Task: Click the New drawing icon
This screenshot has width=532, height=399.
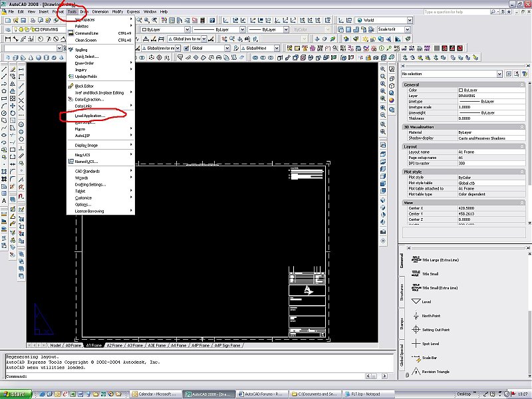Action: pyautogui.click(x=8, y=21)
